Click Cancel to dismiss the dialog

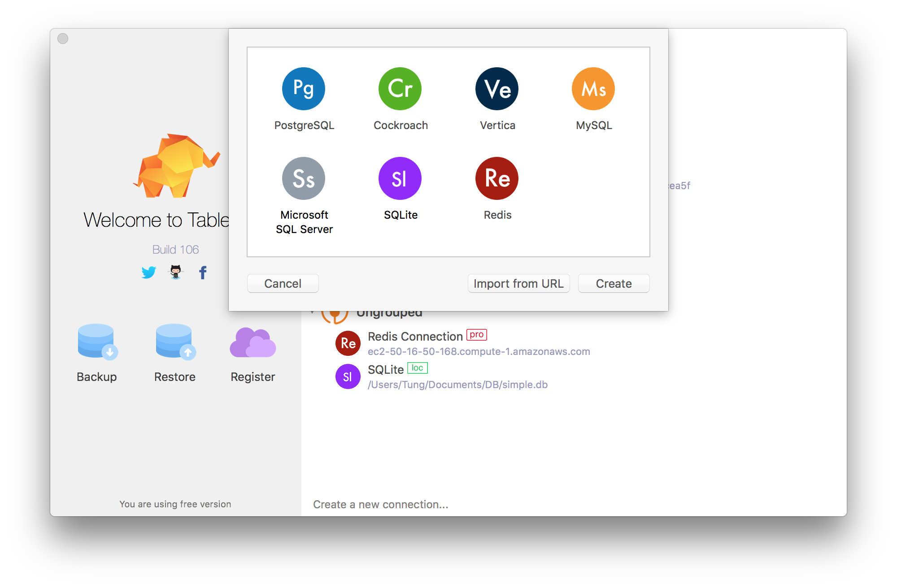283,284
